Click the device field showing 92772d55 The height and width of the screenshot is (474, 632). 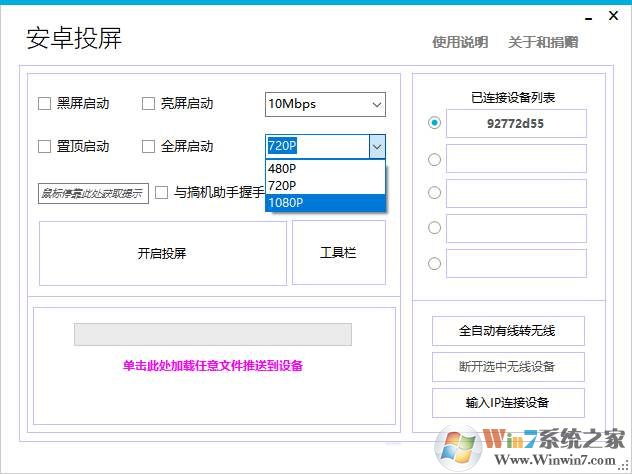516,123
